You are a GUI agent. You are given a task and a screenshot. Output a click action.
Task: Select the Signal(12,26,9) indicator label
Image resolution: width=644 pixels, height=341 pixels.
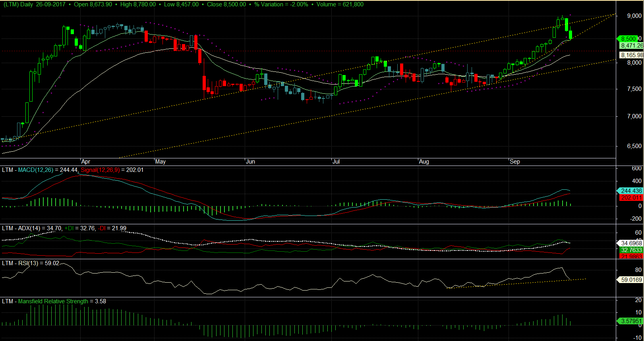100,170
